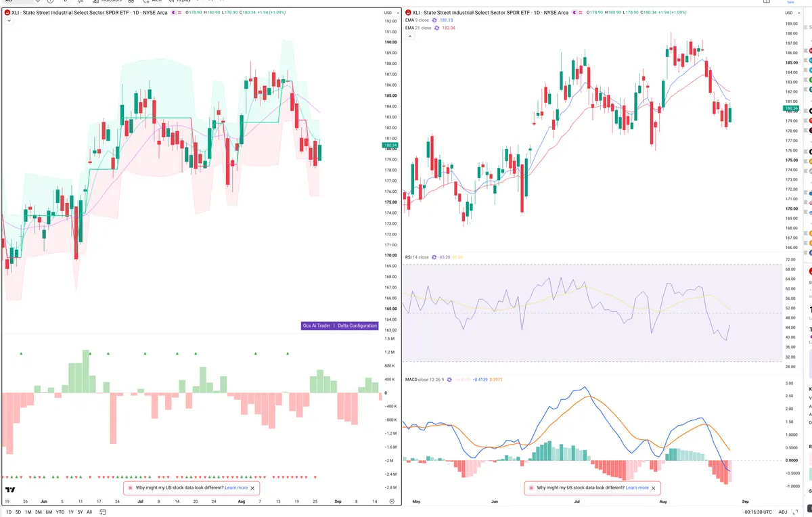Click the MACD signal value 0.3971
The width and height of the screenshot is (812, 517).
496,380
